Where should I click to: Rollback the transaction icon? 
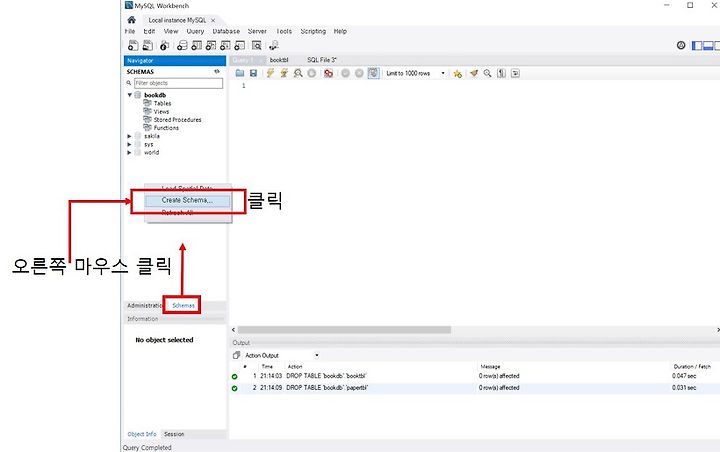pyautogui.click(x=359, y=73)
